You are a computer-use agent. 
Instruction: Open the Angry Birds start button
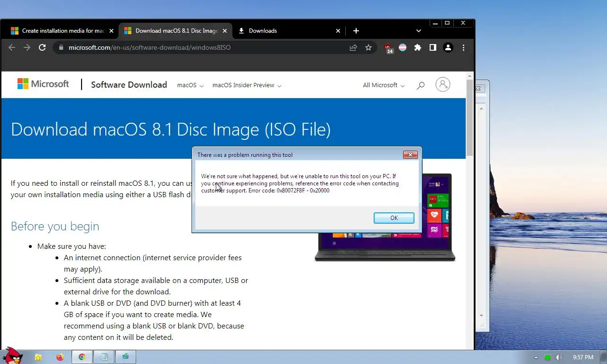pyautogui.click(x=12, y=355)
